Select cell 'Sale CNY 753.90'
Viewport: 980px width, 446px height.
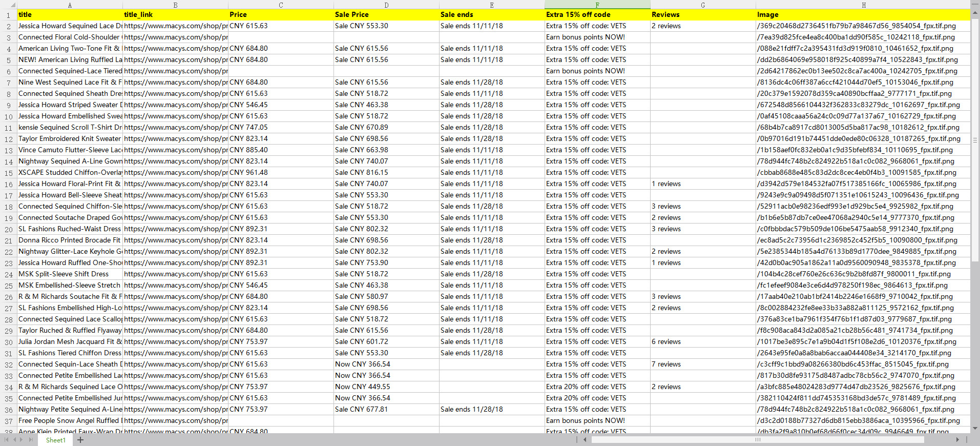point(386,263)
